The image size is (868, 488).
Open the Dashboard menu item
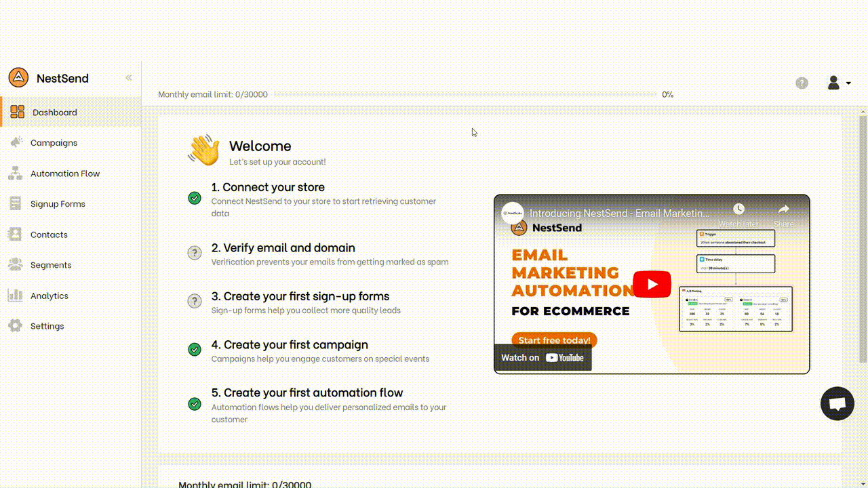click(71, 113)
